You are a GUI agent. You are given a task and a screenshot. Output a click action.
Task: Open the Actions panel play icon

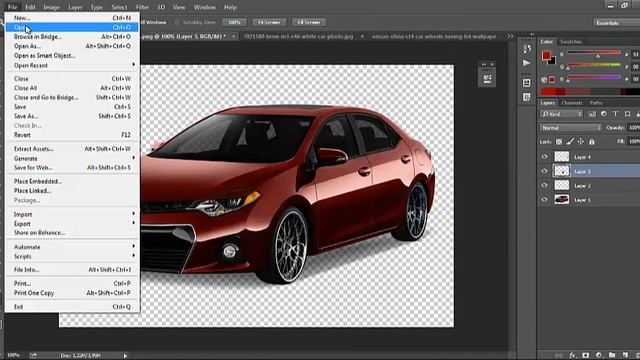coord(527,63)
